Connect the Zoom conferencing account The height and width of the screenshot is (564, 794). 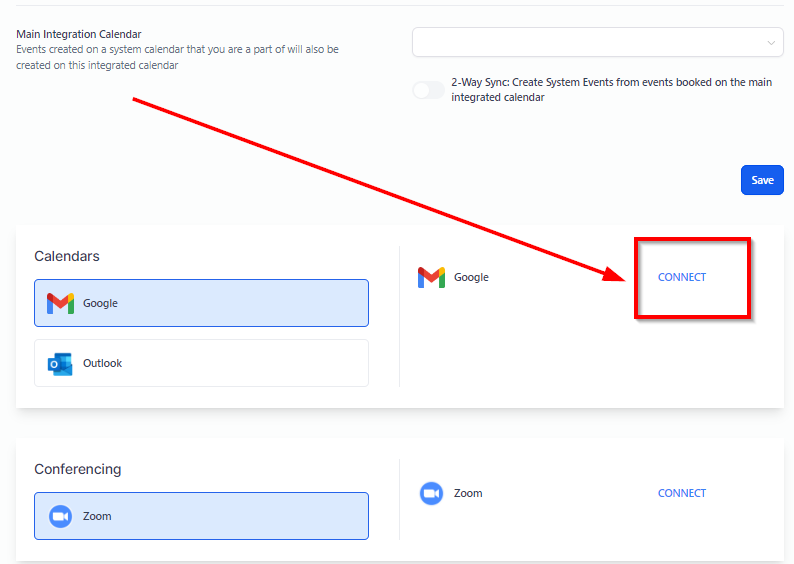click(x=682, y=493)
